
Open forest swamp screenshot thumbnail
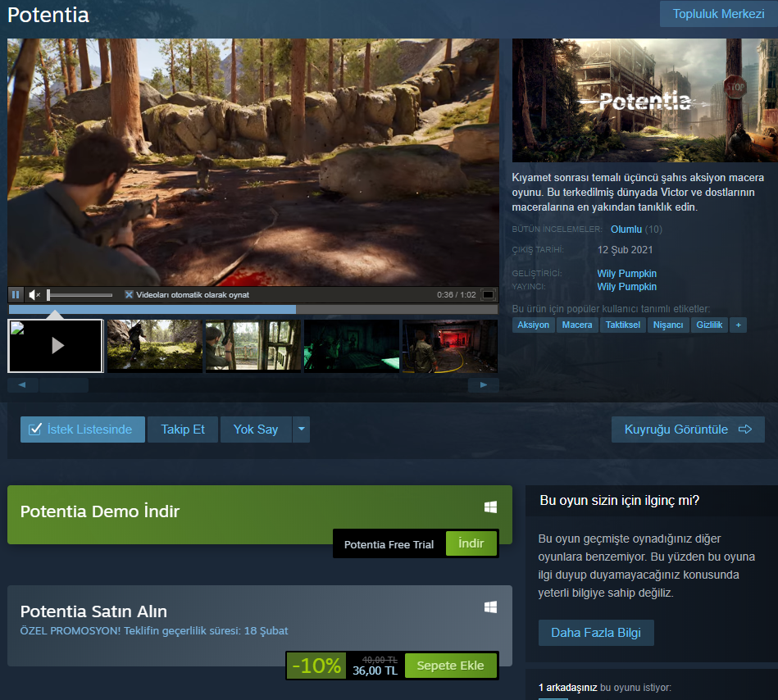(x=155, y=346)
